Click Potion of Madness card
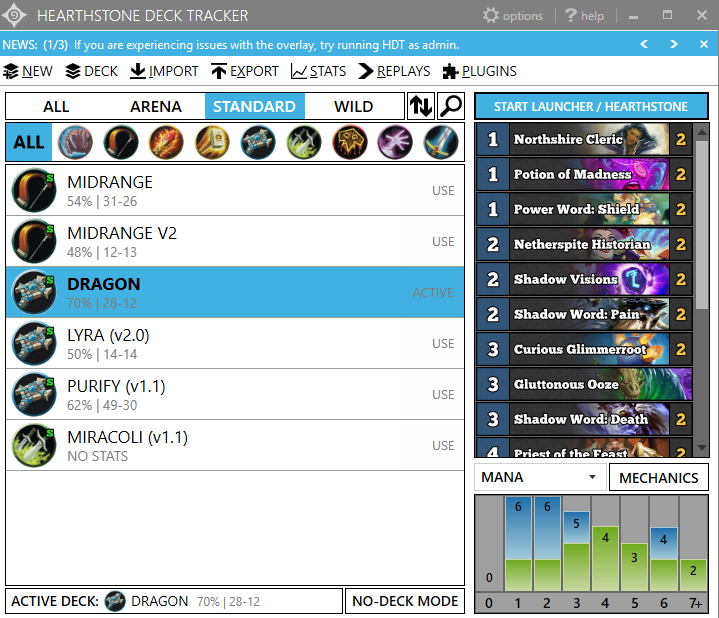Viewport: 719px width, 618px height. pos(584,174)
